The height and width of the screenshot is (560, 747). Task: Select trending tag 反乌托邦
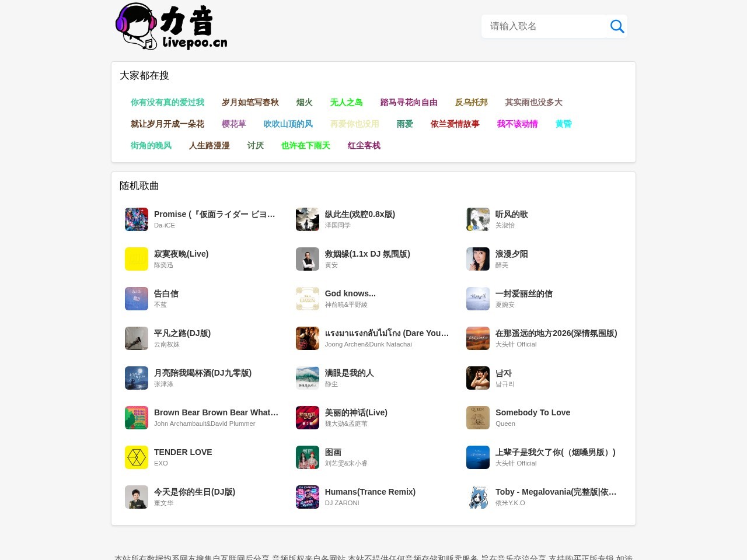pos(472,102)
